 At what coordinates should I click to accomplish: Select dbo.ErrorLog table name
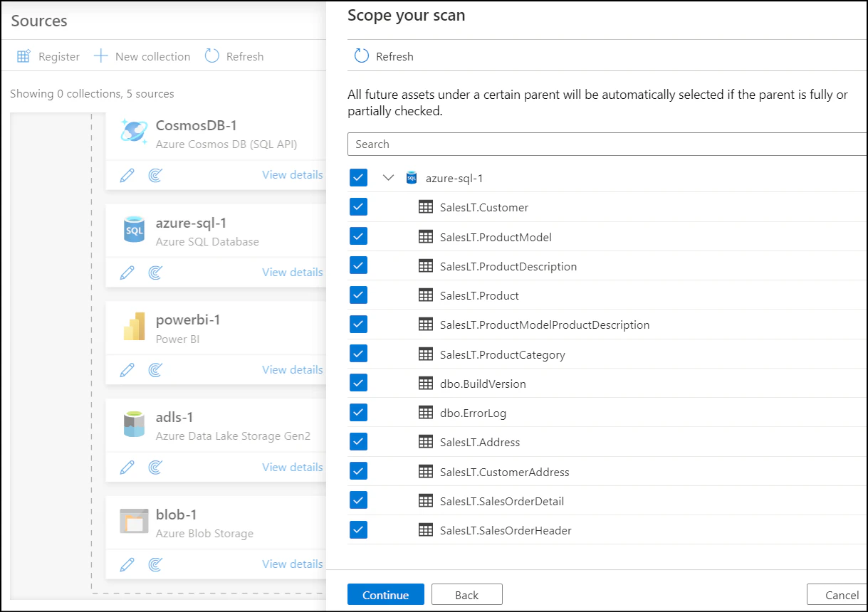[473, 413]
